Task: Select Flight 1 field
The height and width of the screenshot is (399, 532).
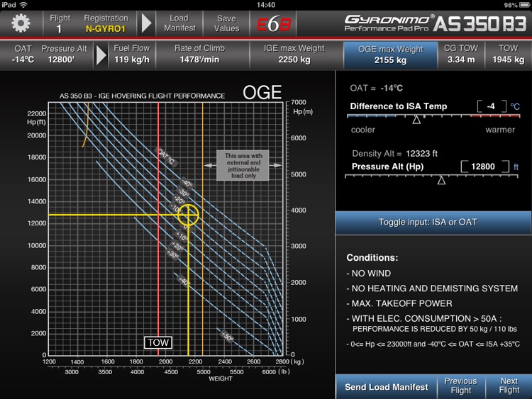Action: [60, 23]
